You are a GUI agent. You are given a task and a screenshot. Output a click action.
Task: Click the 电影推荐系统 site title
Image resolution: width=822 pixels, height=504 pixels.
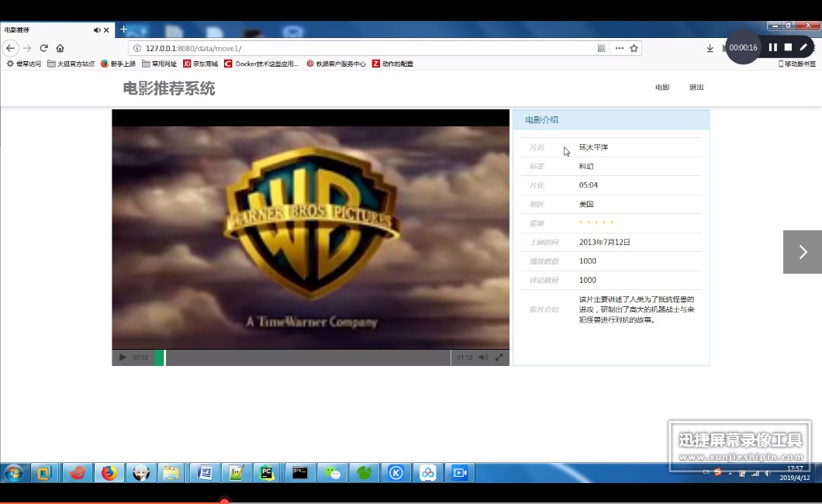click(169, 88)
